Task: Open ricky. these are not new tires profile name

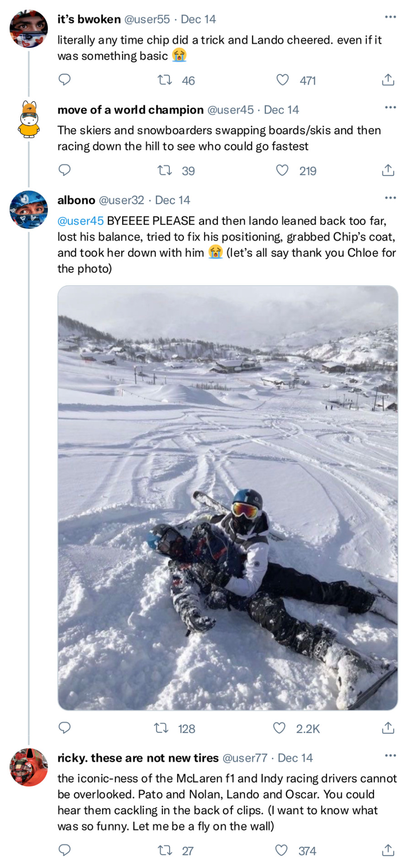Action: coord(138,758)
